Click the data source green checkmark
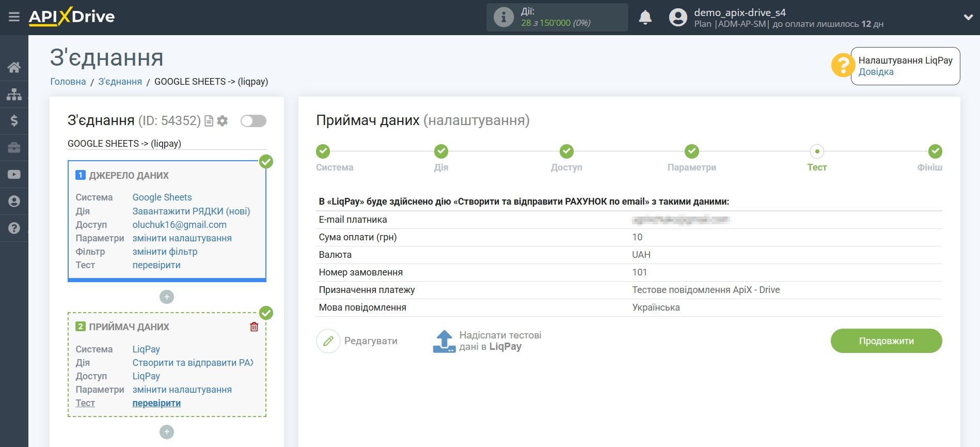Viewport: 980px width, 447px height. pyautogui.click(x=266, y=162)
